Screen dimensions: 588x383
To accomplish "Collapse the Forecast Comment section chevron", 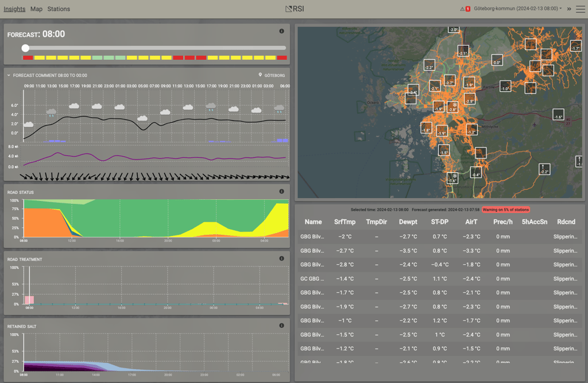I will click(x=9, y=75).
